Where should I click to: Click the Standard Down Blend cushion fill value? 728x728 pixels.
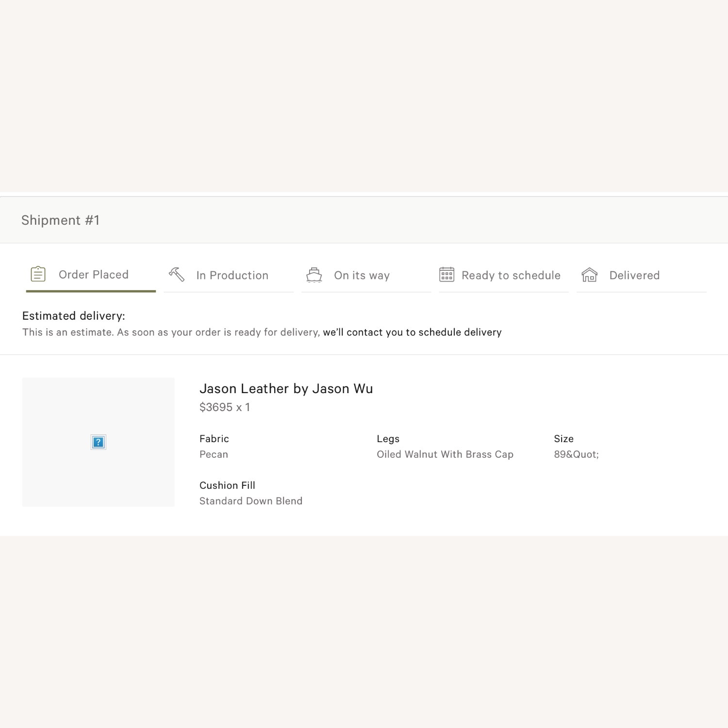[251, 501]
